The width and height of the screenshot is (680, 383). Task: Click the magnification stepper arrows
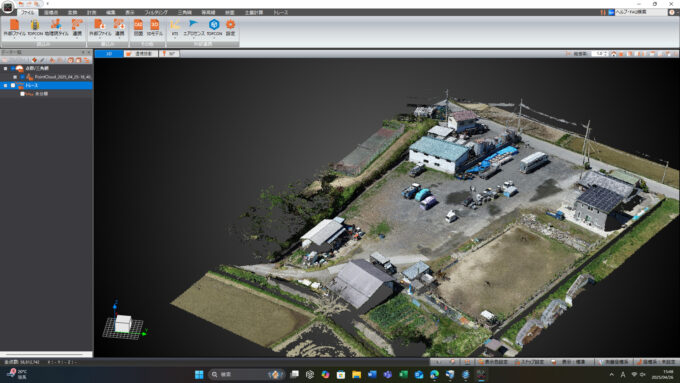click(x=606, y=54)
